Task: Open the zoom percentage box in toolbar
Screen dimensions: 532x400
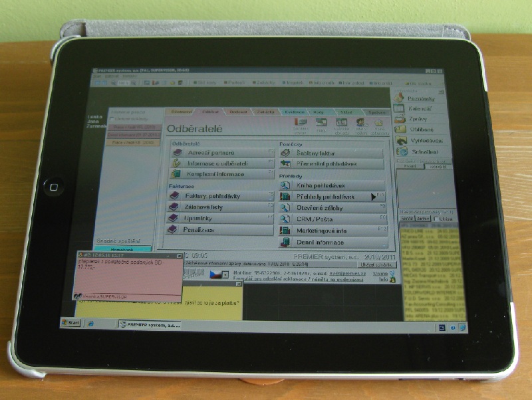Action: 122,82
